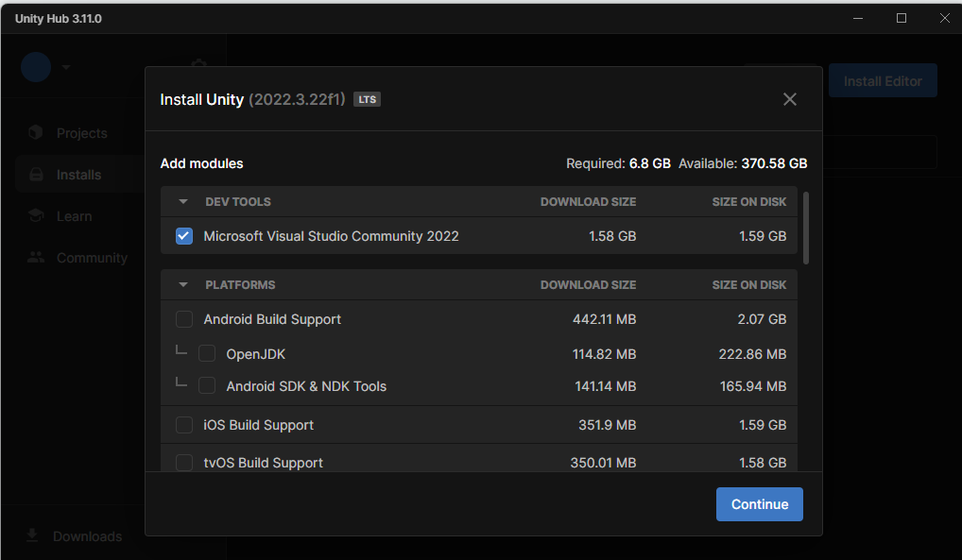962x560 pixels.
Task: Minimize the Unity Hub window
Action: (858, 18)
